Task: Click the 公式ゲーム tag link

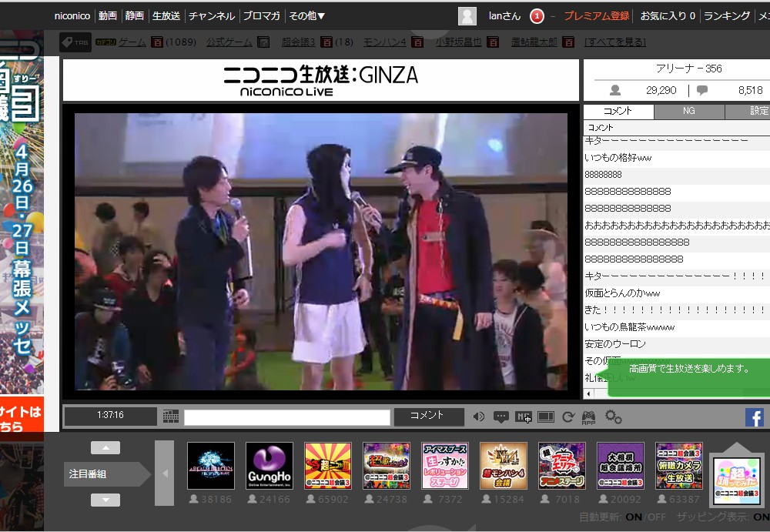Action: pos(229,42)
